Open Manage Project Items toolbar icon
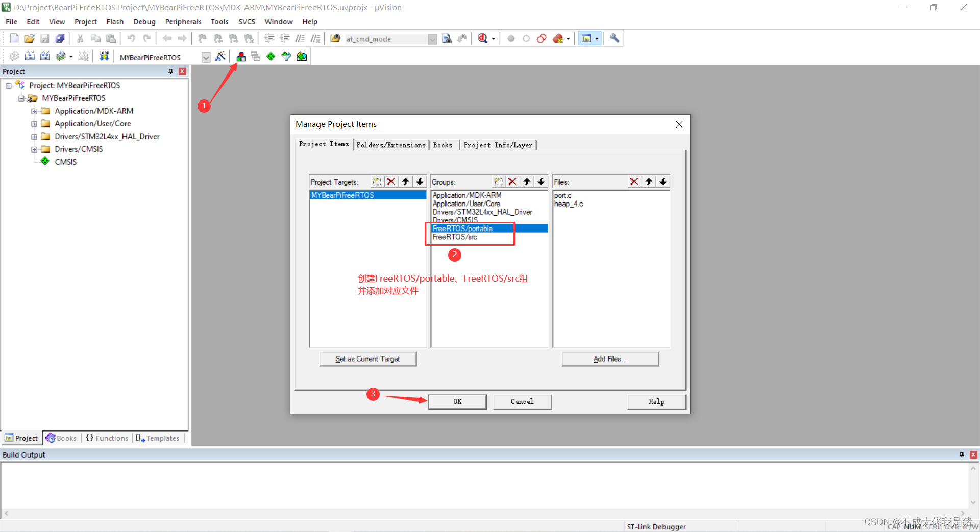Image resolution: width=980 pixels, height=532 pixels. tap(241, 56)
